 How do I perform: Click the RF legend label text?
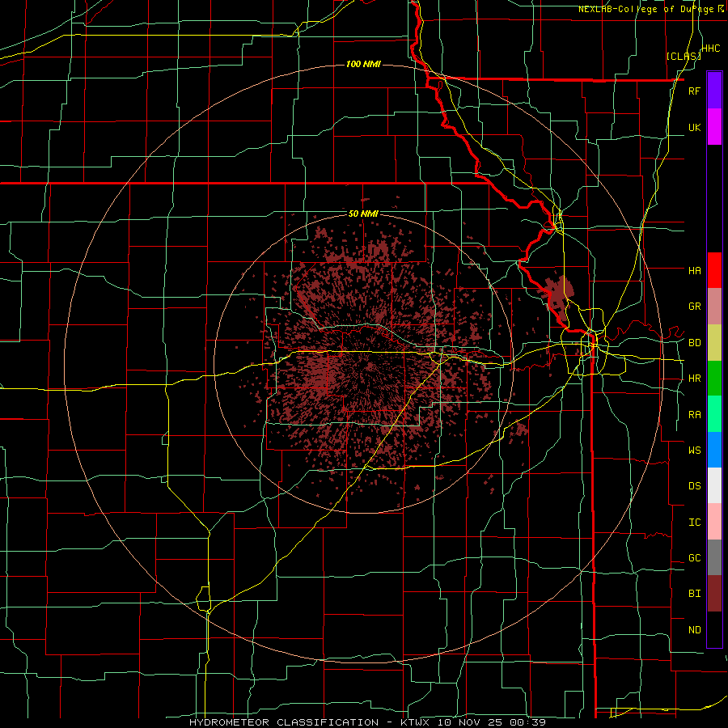694,91
